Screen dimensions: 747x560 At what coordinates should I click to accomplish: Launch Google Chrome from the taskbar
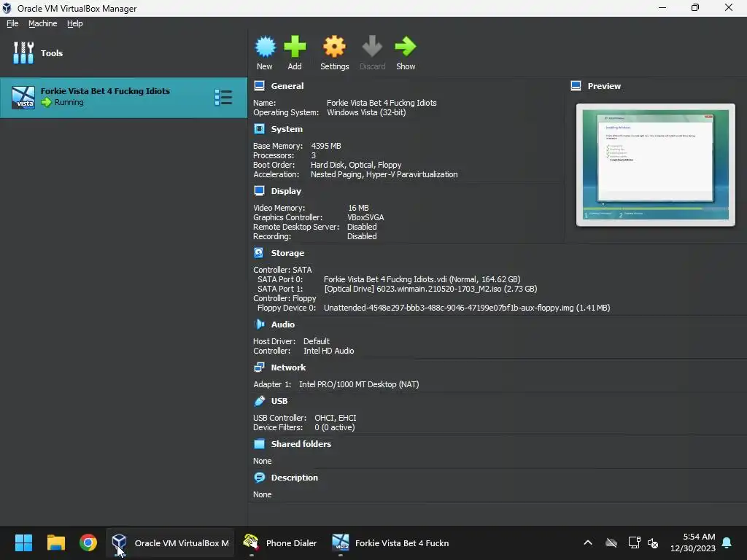pyautogui.click(x=88, y=542)
